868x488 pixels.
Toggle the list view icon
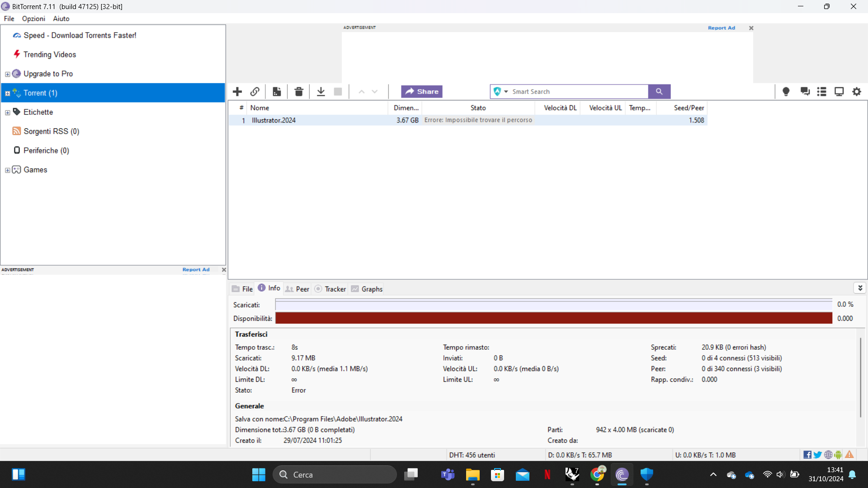[x=822, y=92]
